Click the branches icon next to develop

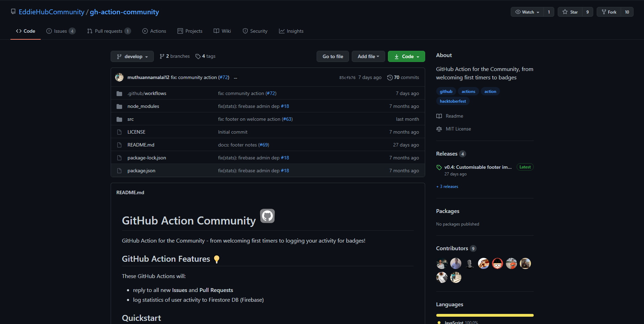162,56
